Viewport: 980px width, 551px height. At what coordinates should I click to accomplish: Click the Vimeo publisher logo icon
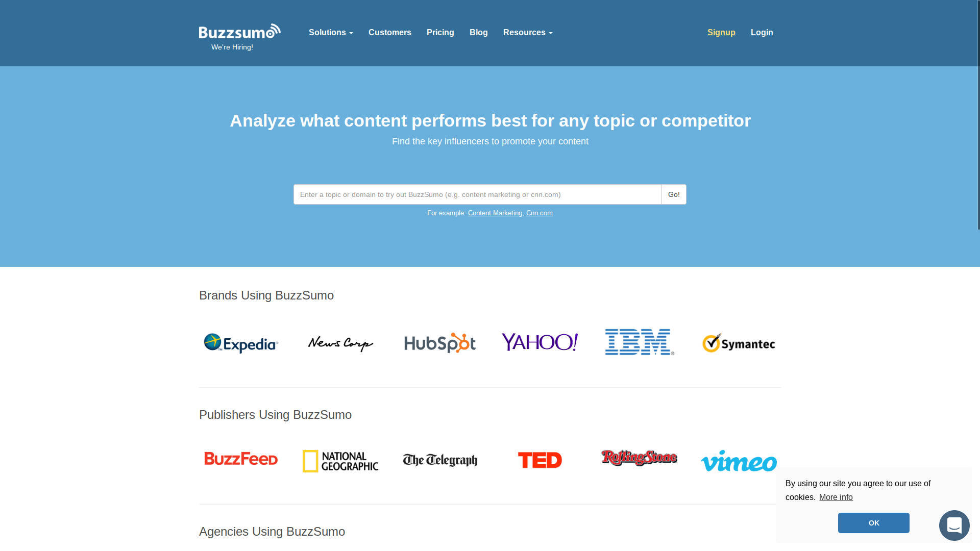pos(739,461)
